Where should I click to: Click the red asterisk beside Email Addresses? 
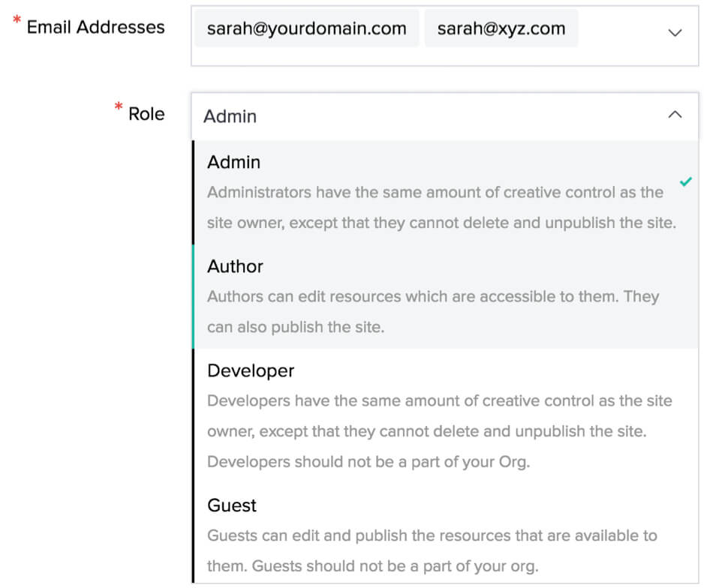tap(17, 22)
